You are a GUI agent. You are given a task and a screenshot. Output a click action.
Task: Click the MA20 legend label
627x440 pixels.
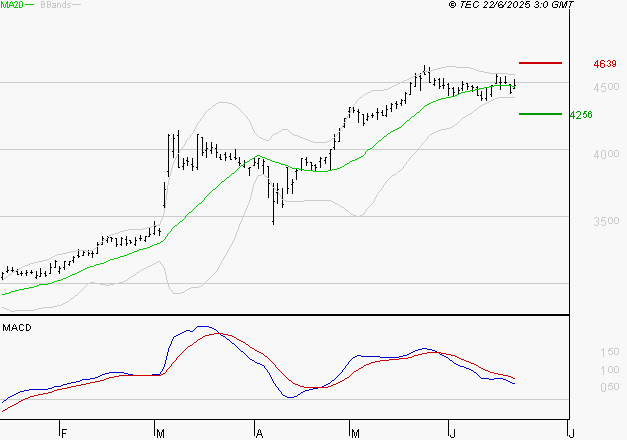(12, 5)
